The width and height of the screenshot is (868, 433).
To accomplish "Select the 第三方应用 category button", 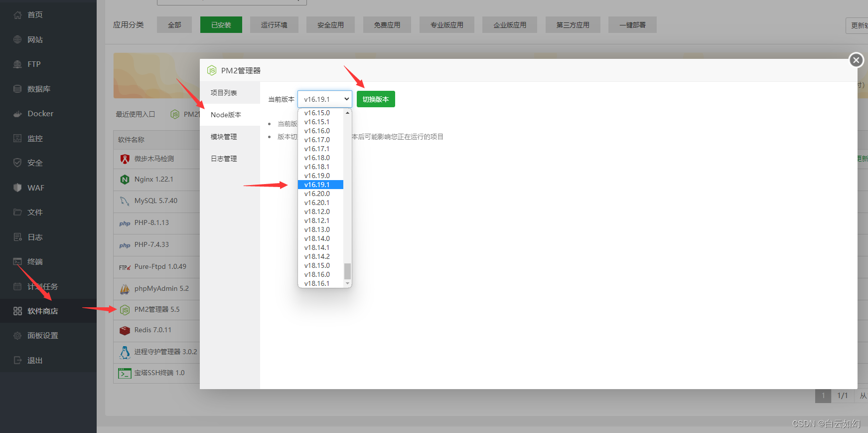I will click(x=573, y=25).
